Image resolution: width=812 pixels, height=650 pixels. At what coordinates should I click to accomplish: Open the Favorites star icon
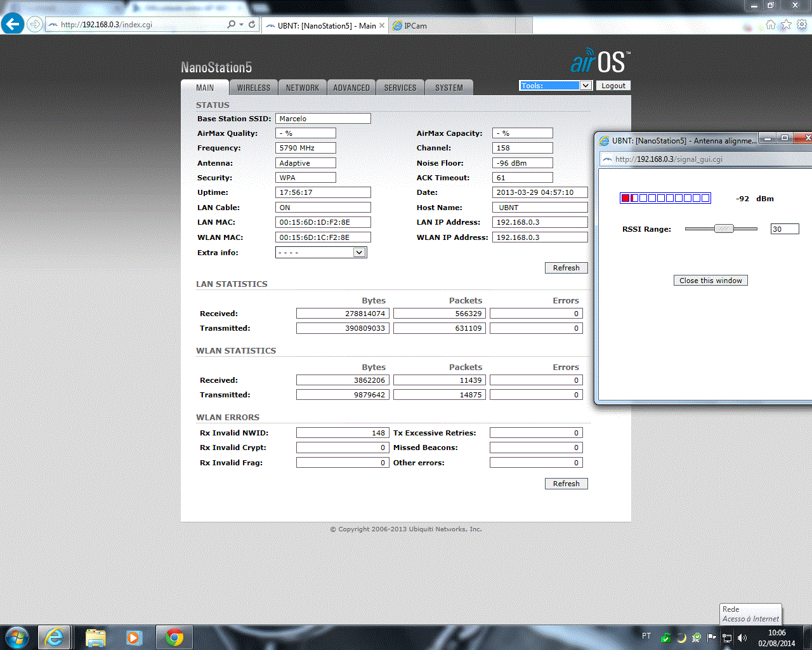(786, 25)
